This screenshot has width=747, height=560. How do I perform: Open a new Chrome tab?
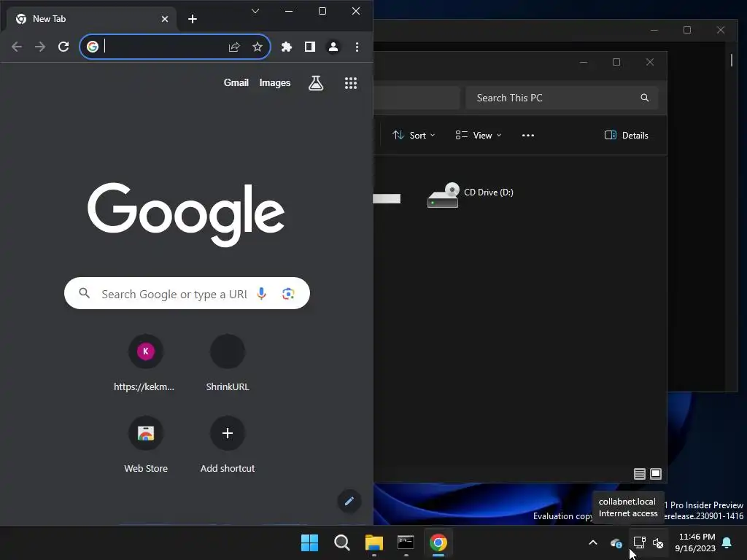click(193, 19)
